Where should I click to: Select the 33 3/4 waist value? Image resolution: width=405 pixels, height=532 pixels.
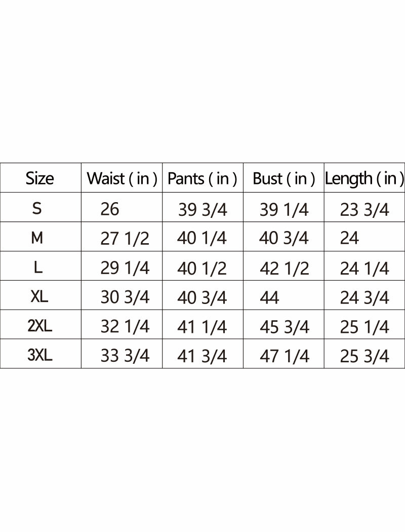(x=125, y=356)
